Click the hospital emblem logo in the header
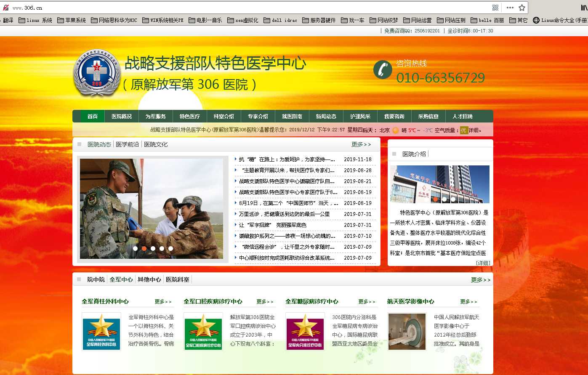 97,74
